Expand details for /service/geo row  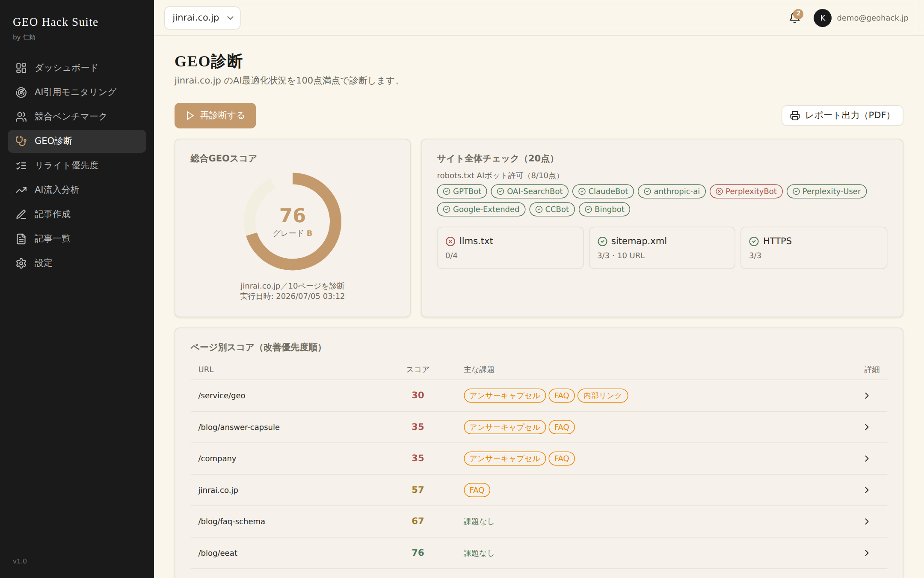(867, 396)
